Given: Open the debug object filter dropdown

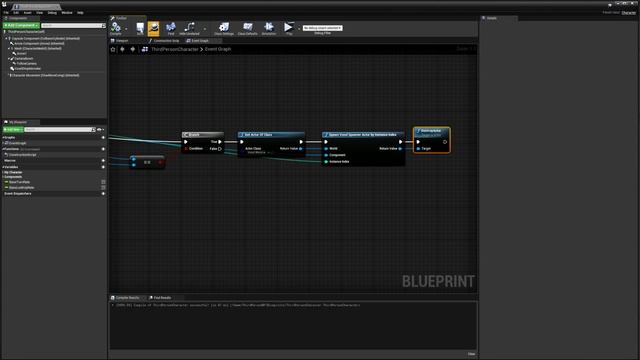Looking at the screenshot, I should tap(322, 28).
